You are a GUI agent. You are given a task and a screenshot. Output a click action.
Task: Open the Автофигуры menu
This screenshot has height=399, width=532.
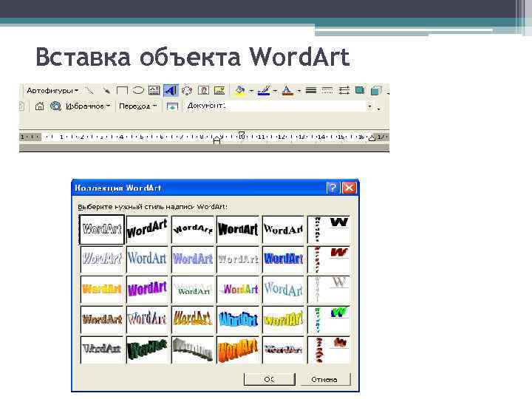tap(52, 91)
